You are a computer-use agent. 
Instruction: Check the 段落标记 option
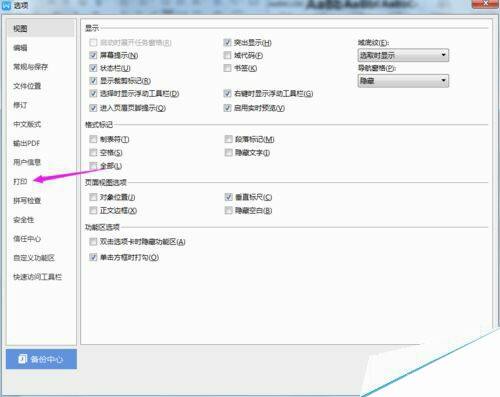coord(228,139)
